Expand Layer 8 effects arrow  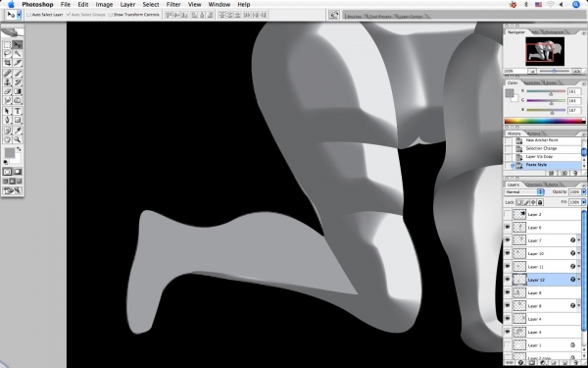pos(579,306)
